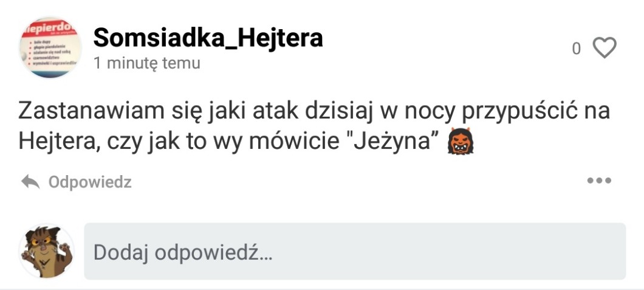This screenshot has width=644, height=290.
Task: Click 'Hejtera,' at start of second post line
Action: (x=59, y=142)
